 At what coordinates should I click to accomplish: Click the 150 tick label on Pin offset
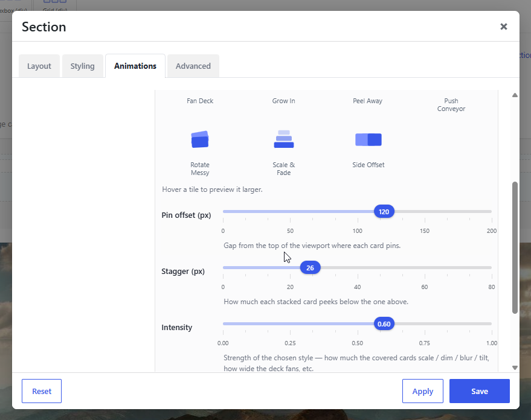(425, 231)
